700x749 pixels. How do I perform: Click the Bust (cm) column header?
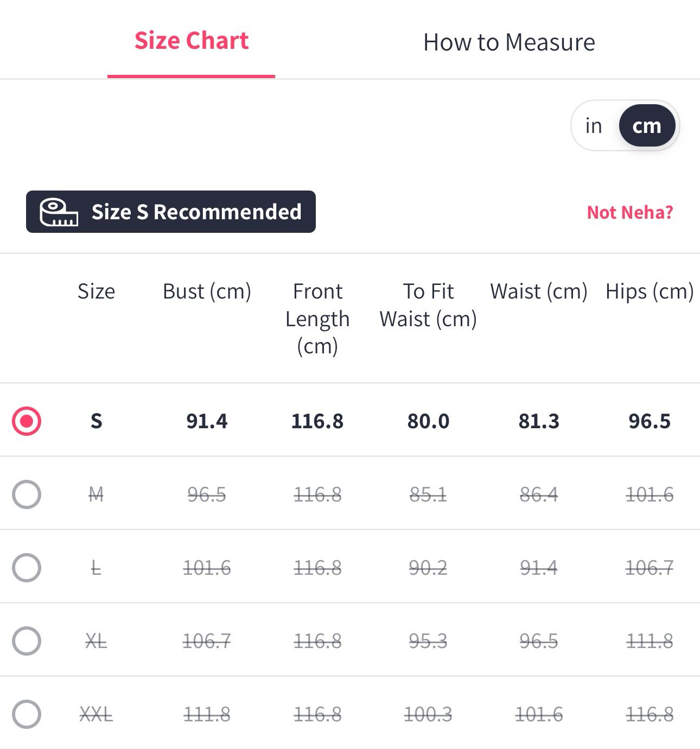click(x=207, y=291)
